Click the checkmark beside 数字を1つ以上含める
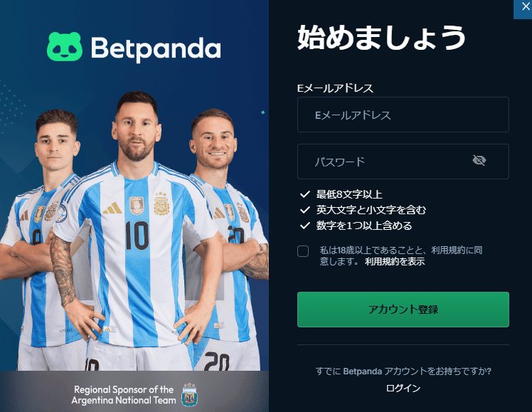The image size is (532, 412). tap(304, 226)
